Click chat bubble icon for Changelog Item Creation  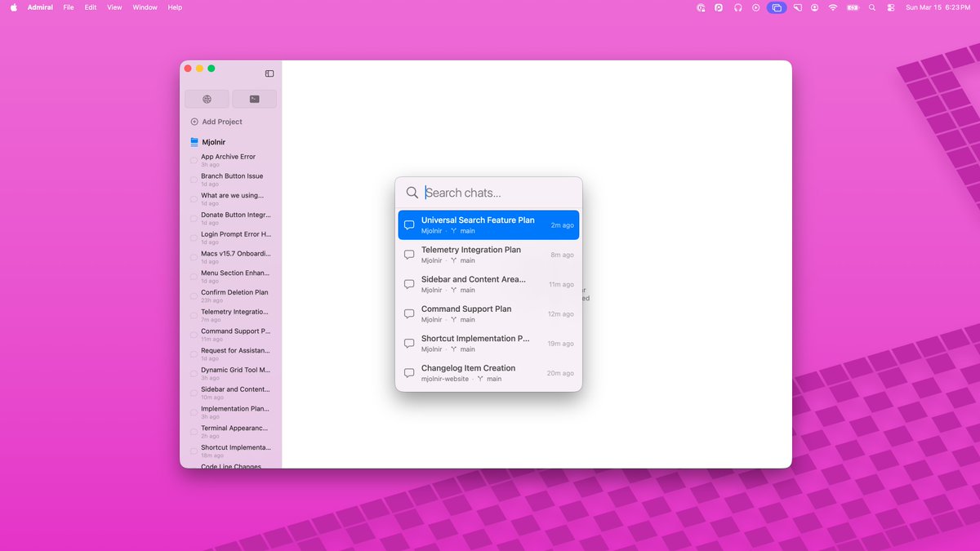(409, 373)
